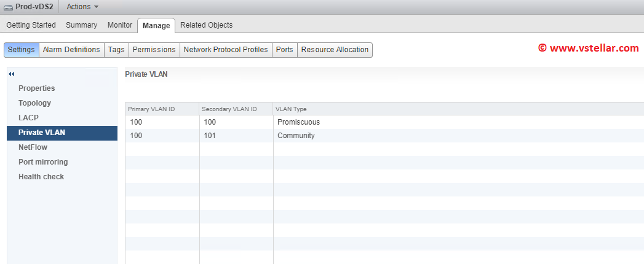This screenshot has width=644, height=264.
Task: Open the Summary tab
Action: coord(81,25)
